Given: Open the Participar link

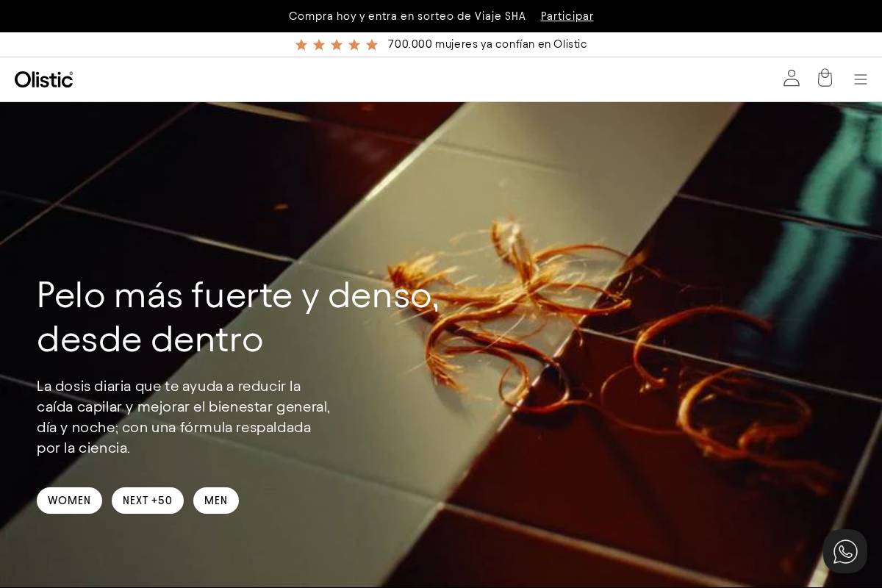Looking at the screenshot, I should click(567, 16).
